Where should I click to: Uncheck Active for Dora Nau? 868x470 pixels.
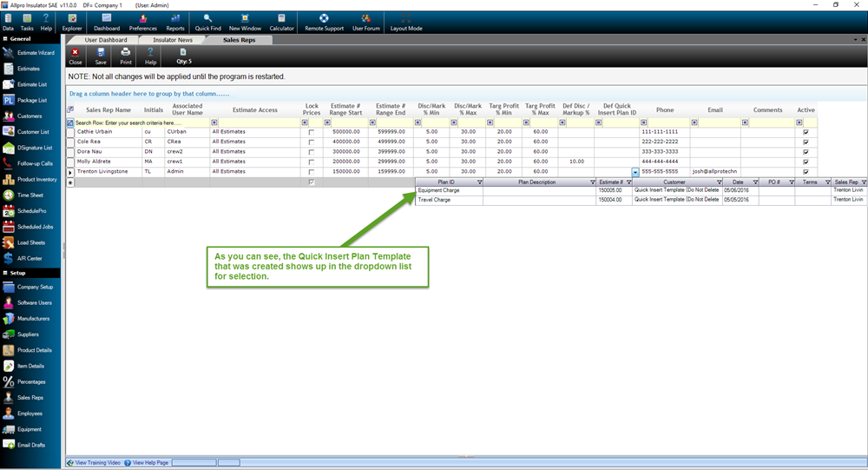click(806, 152)
